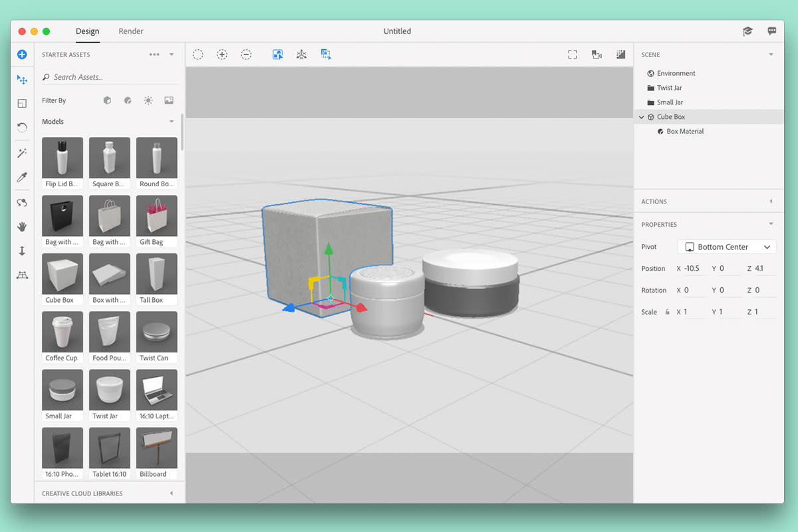The width and height of the screenshot is (798, 532).
Task: Click the Rotation Y value field
Action: tap(730, 291)
